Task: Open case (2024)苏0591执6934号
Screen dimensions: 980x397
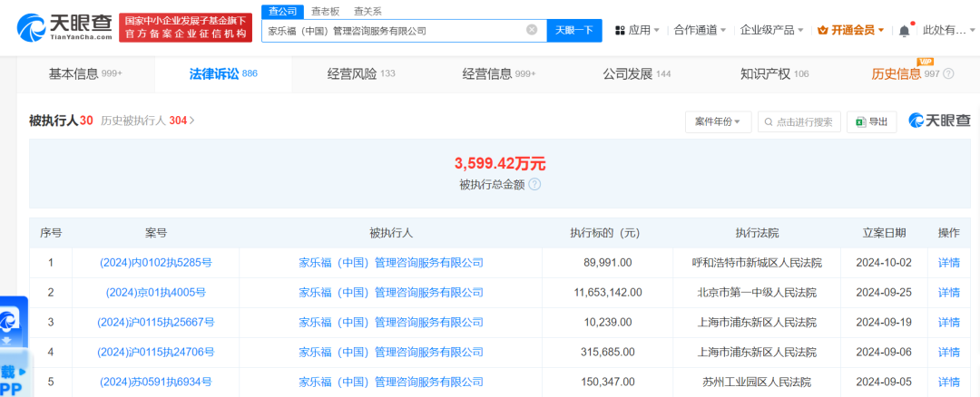Action: coord(156,382)
